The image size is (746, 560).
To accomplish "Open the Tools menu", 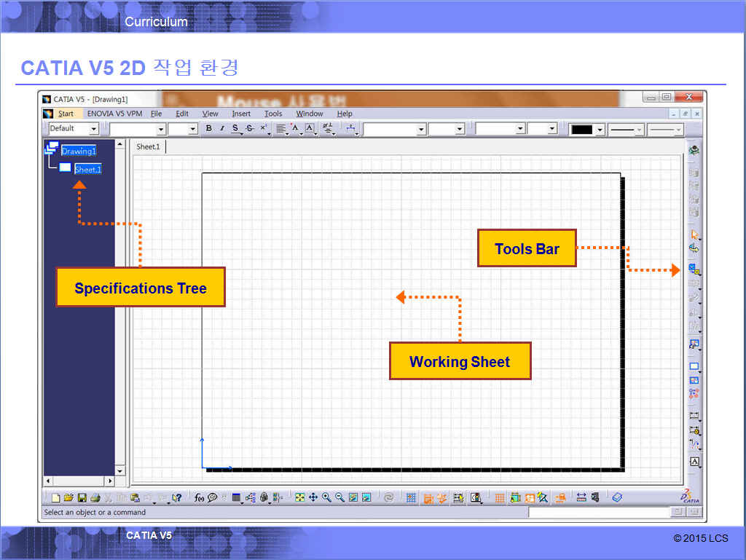I will pyautogui.click(x=273, y=114).
